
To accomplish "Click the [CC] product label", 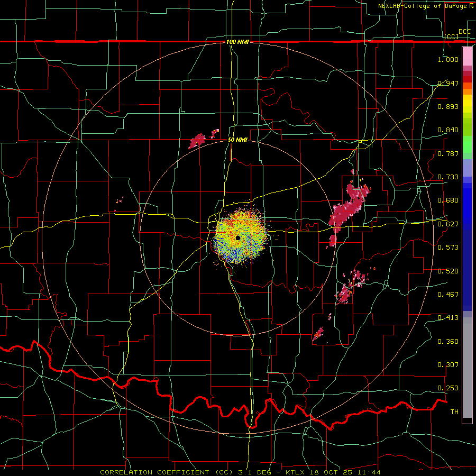I will [x=452, y=36].
